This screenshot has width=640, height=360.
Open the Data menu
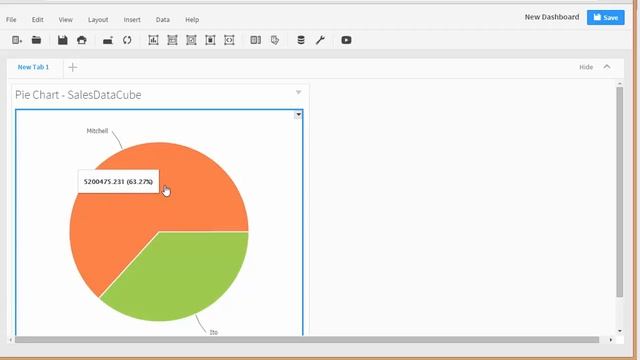coord(162,20)
